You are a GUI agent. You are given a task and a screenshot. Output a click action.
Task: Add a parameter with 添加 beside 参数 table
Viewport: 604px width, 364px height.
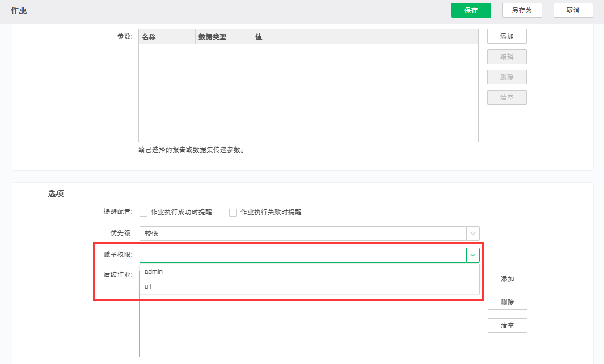506,36
